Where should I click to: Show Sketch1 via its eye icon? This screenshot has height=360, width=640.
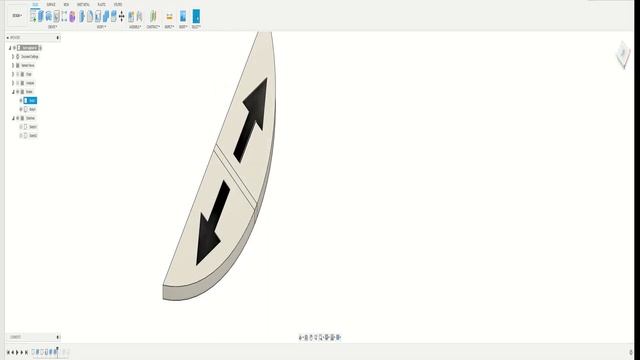pos(21,127)
